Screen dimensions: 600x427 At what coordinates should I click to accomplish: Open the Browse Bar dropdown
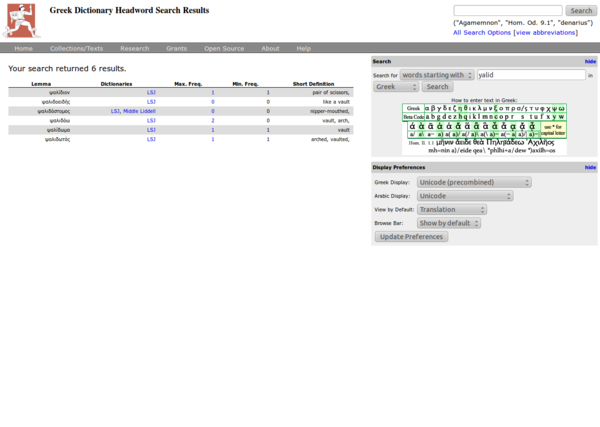[x=451, y=223]
